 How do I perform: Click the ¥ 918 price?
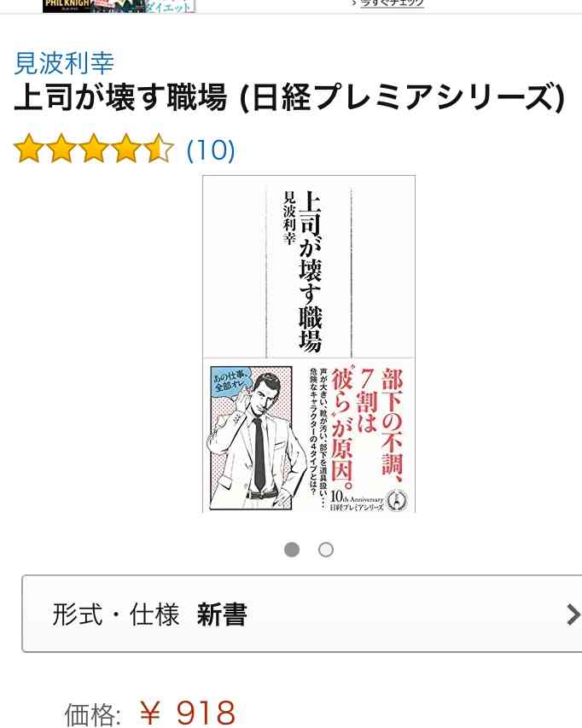pyautogui.click(x=188, y=713)
